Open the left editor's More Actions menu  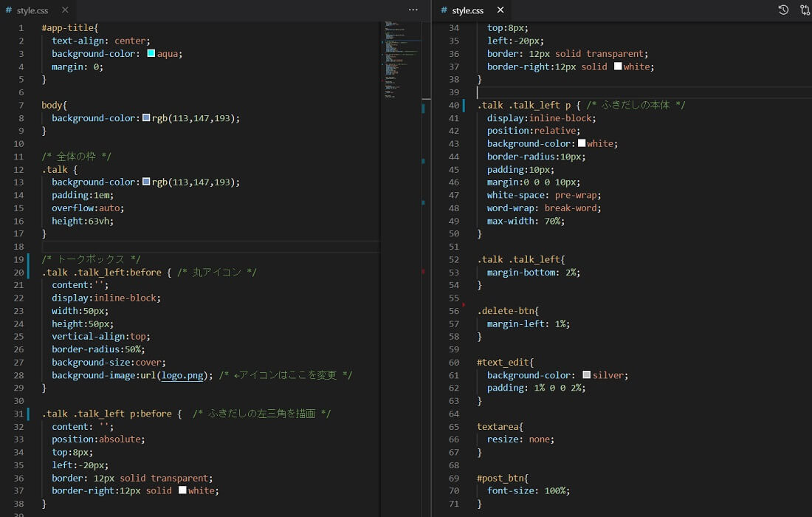413,10
